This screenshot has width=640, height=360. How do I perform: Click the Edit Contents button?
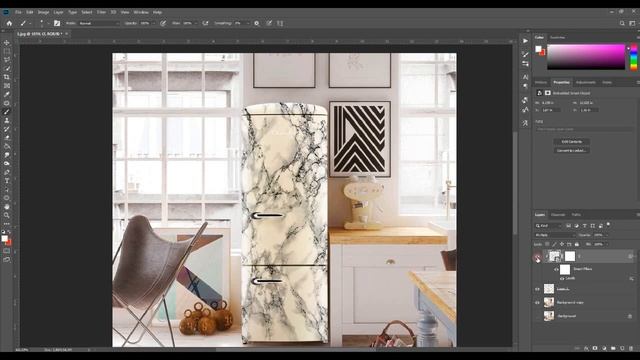[x=571, y=142]
